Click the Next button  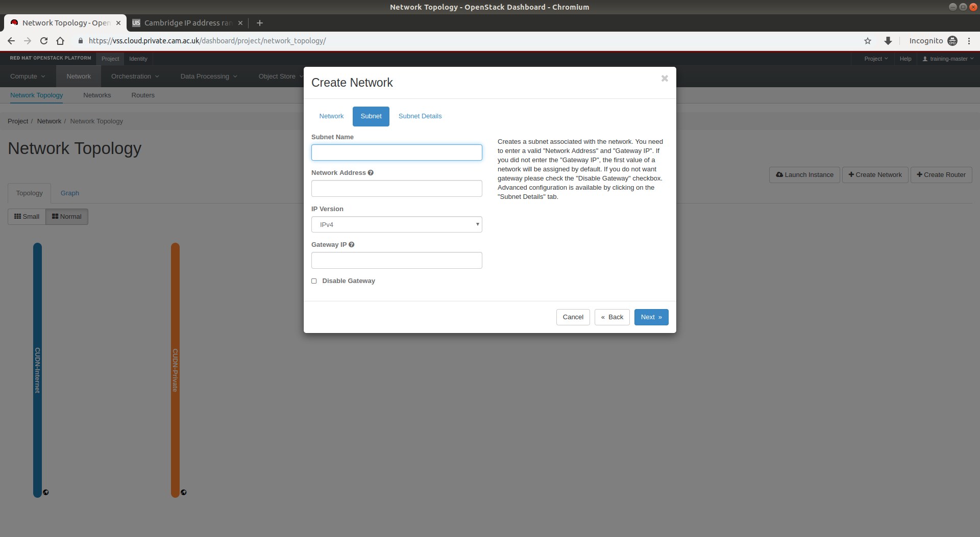pos(651,317)
